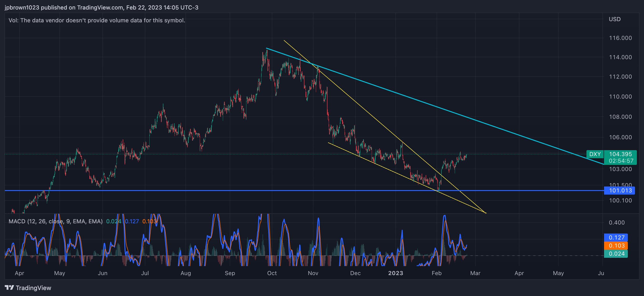The image size is (644, 296).
Task: Click the 108.000 price axis label
Action: click(620, 117)
